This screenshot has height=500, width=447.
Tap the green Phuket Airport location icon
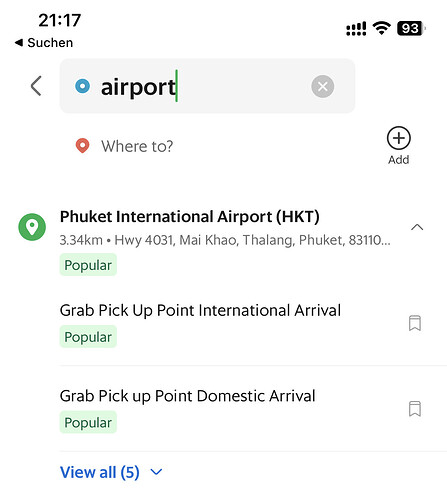pyautogui.click(x=32, y=227)
